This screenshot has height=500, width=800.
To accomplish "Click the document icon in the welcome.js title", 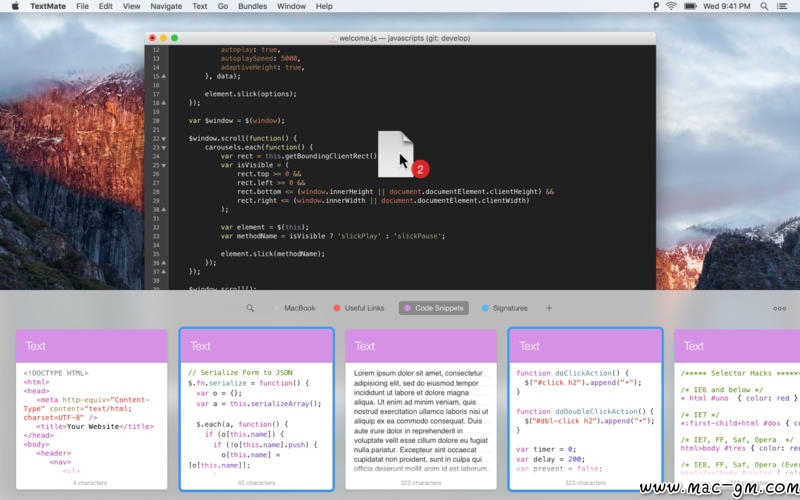I will click(333, 38).
